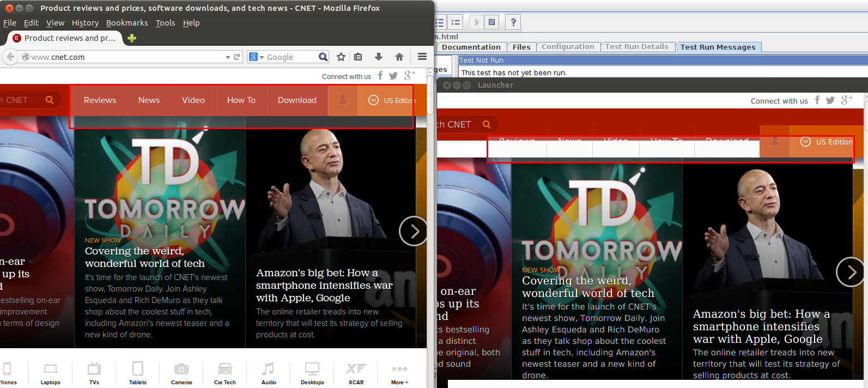Viewport: 868px width, 388px height.
Task: Open the Firefox downloads arrow icon
Action: click(x=379, y=57)
